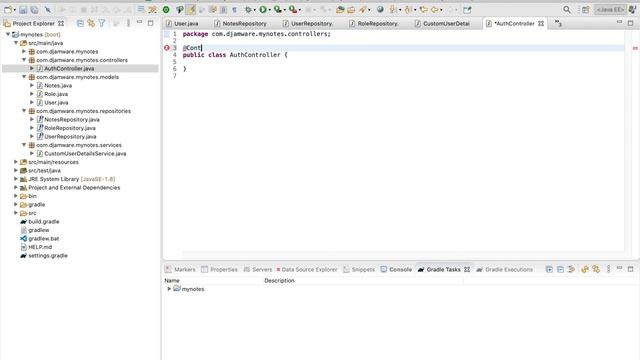Toggle Link with Selection in Gradle Tasks

coord(596,269)
